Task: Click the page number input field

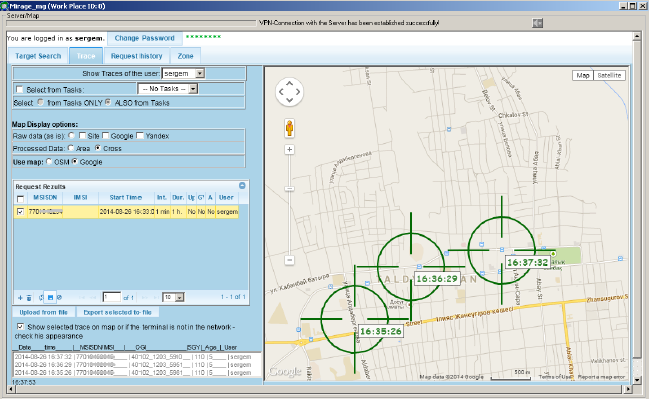Action: 111,297
